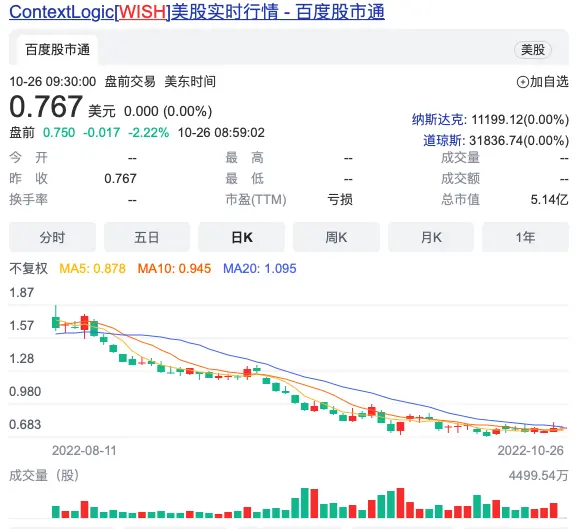577x529 pixels.
Task: Open the ContextLogic WISH stock title link
Action: point(197,12)
